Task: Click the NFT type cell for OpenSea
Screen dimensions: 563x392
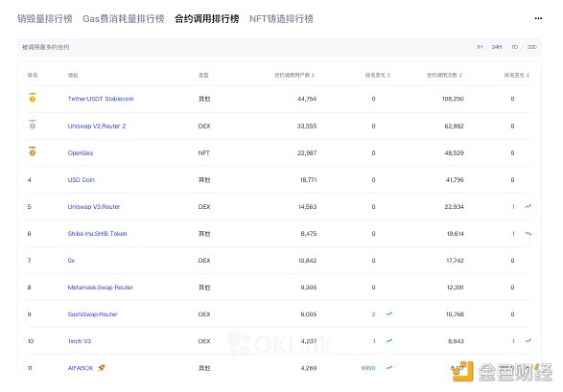Action: 203,152
